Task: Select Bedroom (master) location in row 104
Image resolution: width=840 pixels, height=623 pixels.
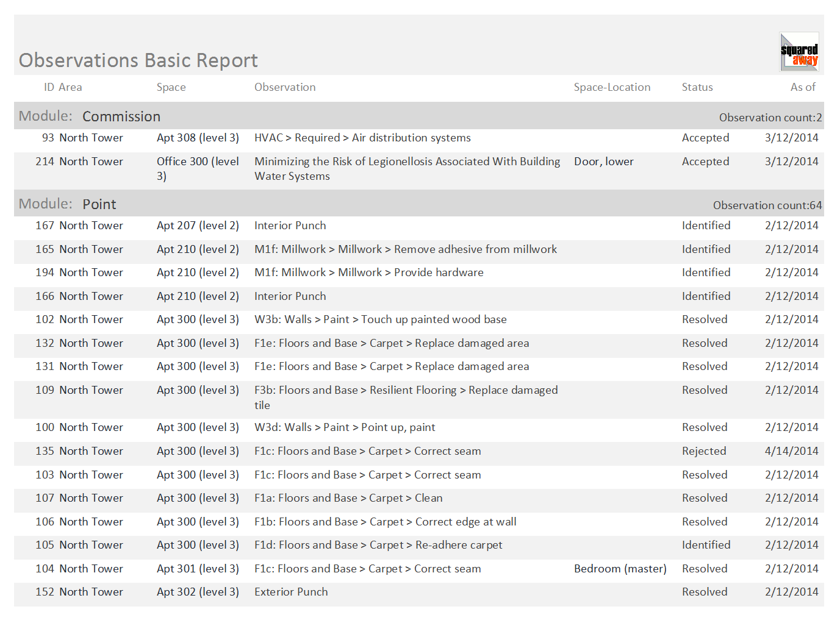Action: 620,569
